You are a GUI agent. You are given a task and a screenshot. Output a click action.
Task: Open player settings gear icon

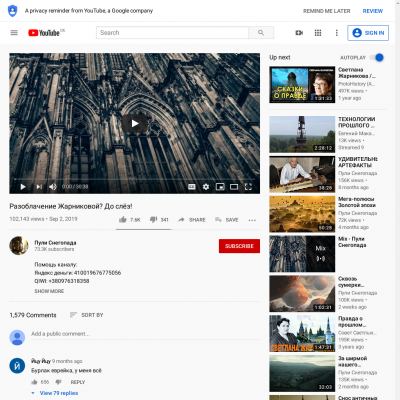(x=206, y=187)
